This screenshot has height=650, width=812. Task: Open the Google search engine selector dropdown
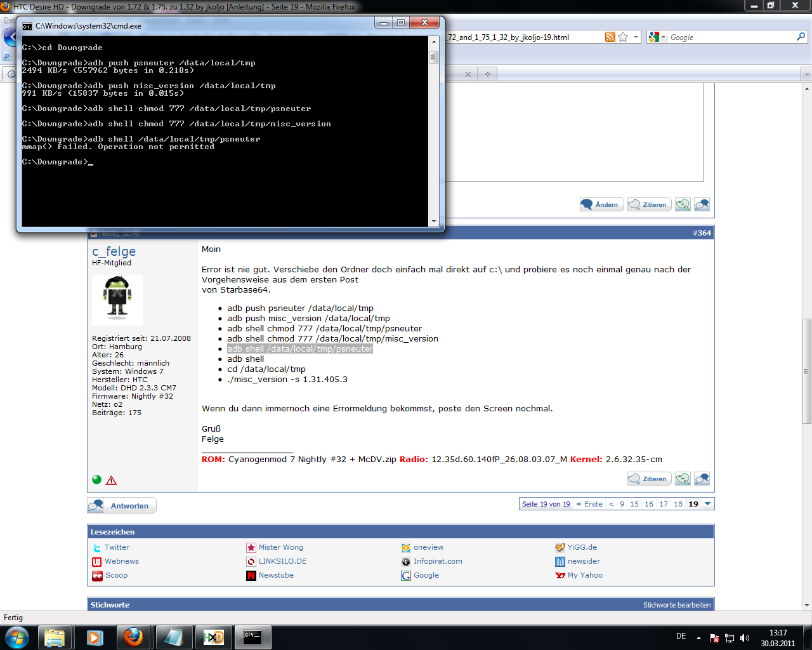pyautogui.click(x=657, y=37)
